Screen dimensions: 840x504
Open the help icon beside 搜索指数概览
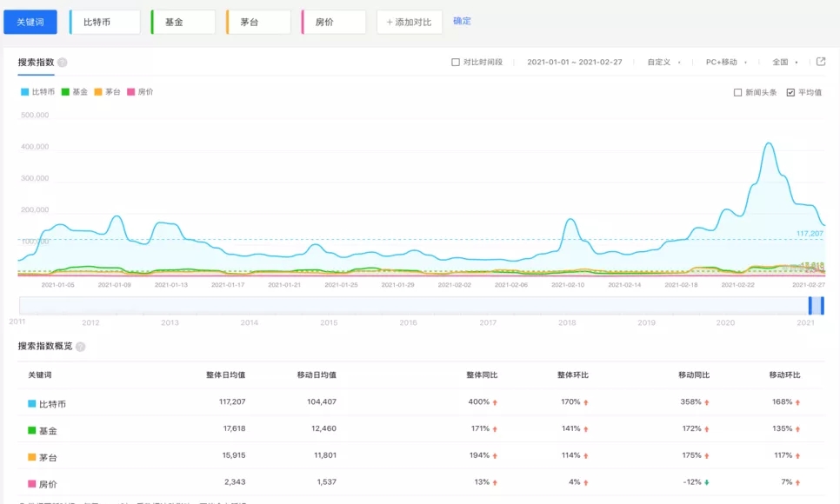80,347
